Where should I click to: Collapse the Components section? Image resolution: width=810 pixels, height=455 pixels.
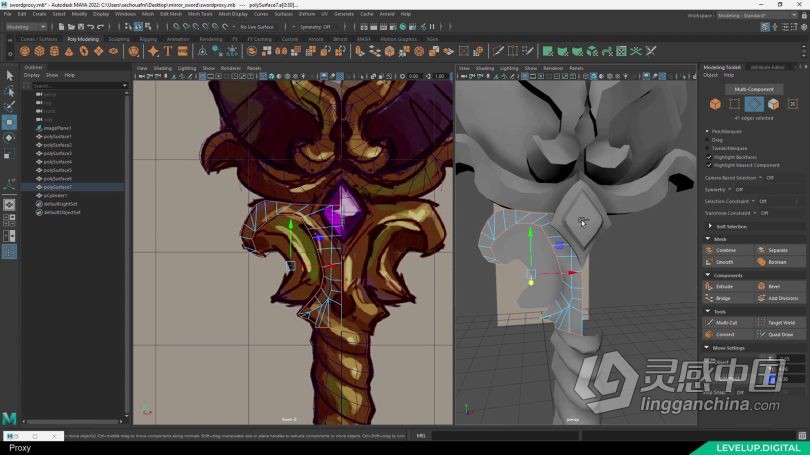click(708, 275)
